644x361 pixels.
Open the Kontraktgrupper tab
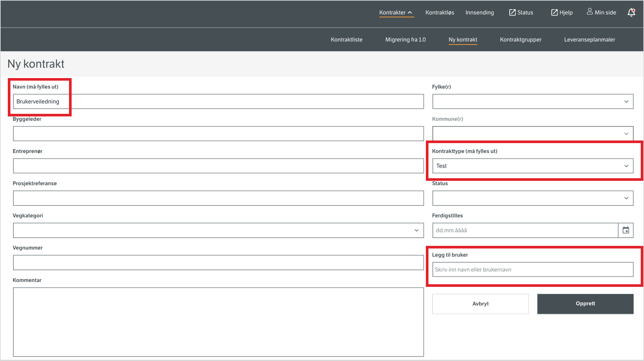[x=521, y=40]
